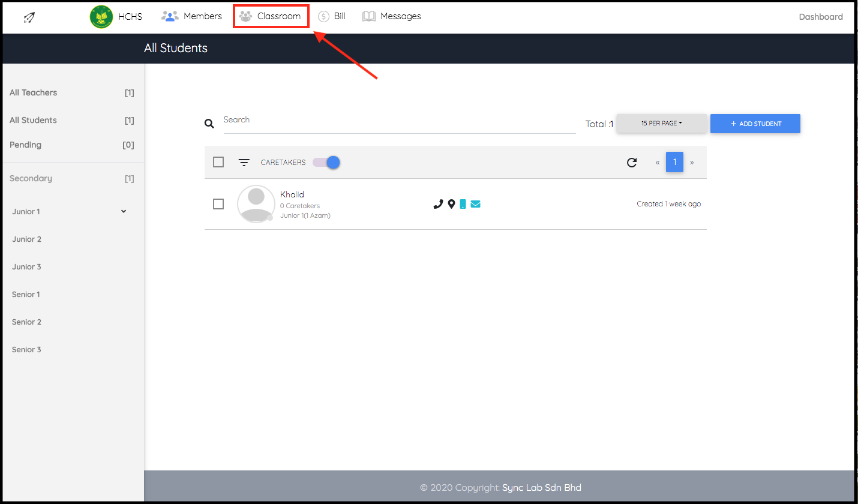This screenshot has height=504, width=858.
Task: Open the 15 Per Page dropdown
Action: [x=661, y=123]
